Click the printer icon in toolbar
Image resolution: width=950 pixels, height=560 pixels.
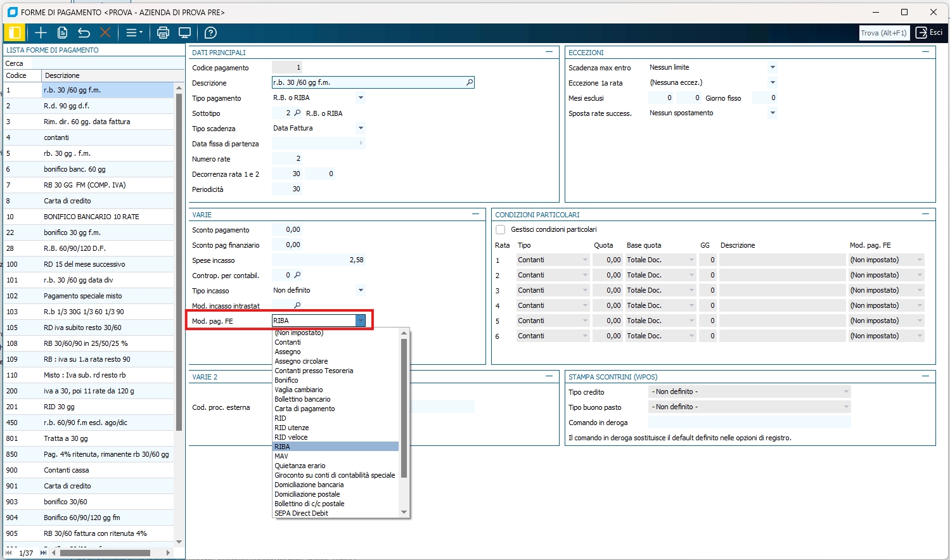tap(163, 33)
